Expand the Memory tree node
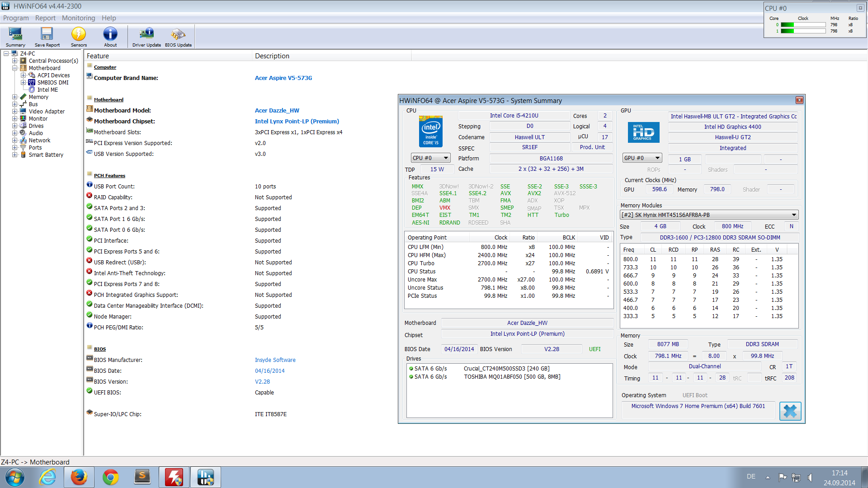The width and height of the screenshot is (868, 488). coord(15,97)
